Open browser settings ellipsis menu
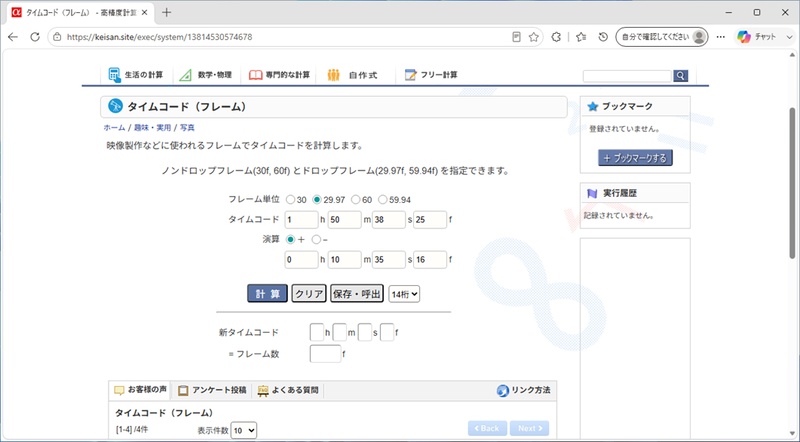This screenshot has height=442, width=800. [x=720, y=37]
